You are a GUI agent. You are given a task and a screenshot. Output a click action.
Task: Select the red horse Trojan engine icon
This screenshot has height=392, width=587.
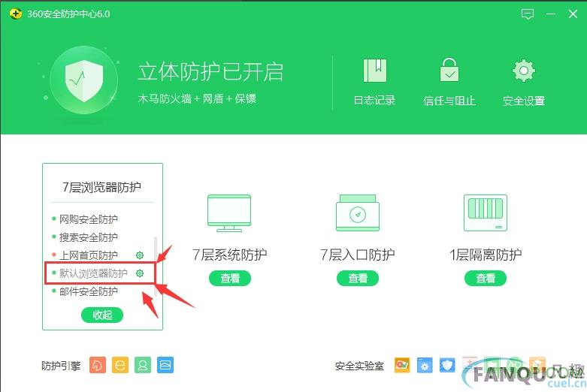[98, 365]
